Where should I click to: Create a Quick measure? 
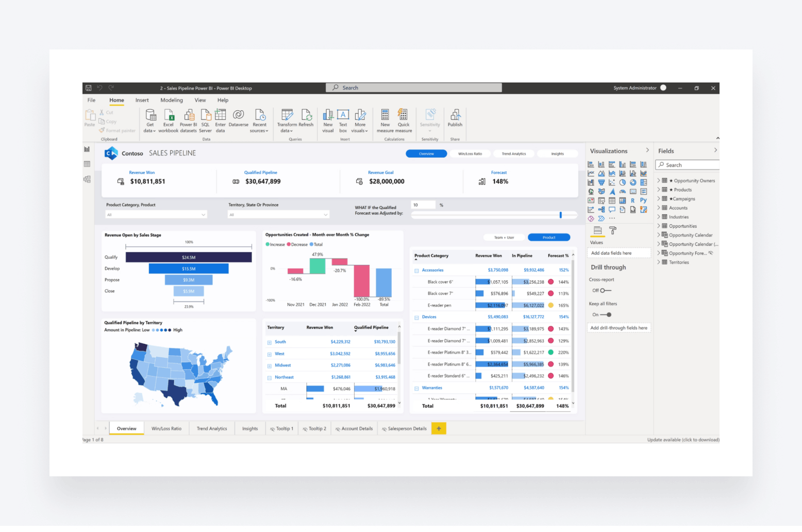pyautogui.click(x=404, y=121)
